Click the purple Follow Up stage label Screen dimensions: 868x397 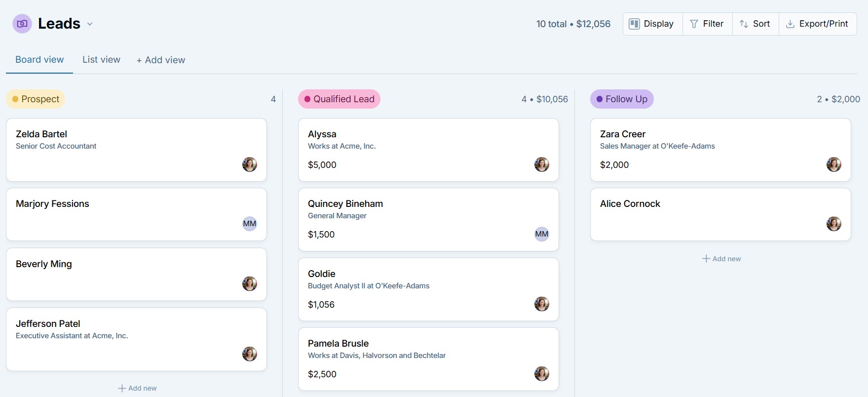622,99
